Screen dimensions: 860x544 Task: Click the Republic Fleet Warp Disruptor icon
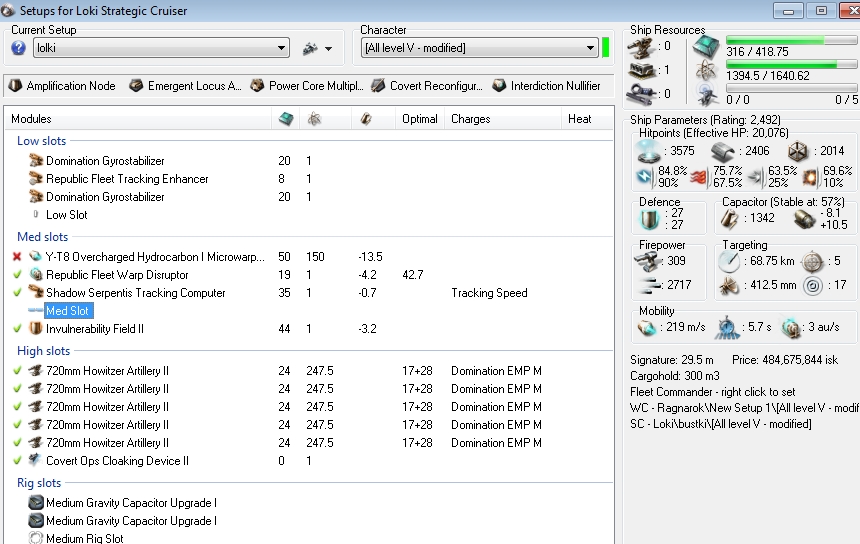(x=36, y=274)
